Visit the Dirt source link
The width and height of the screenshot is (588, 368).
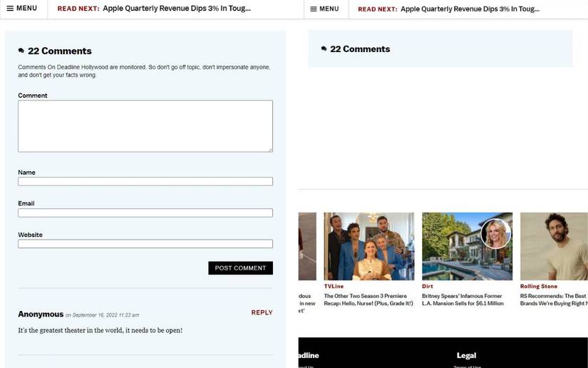coord(428,286)
